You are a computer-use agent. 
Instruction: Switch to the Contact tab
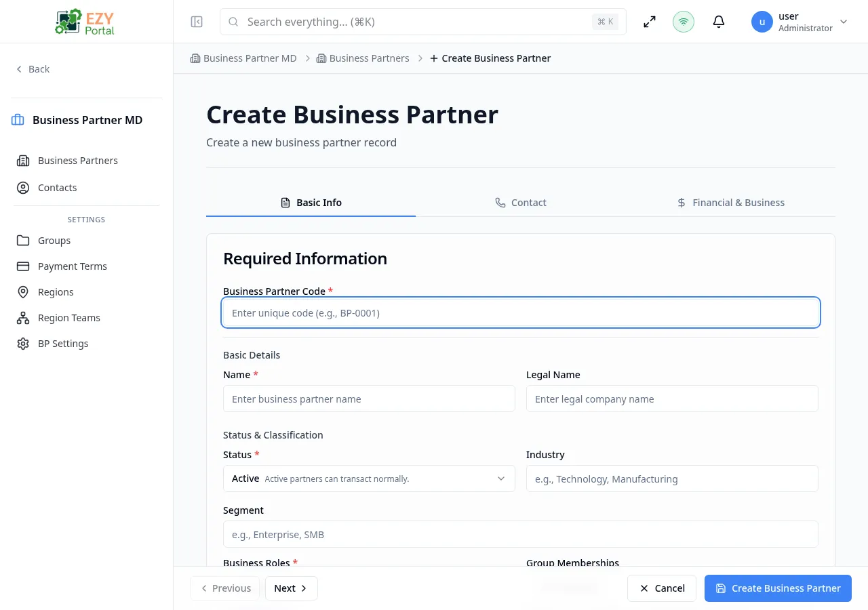coord(521,202)
